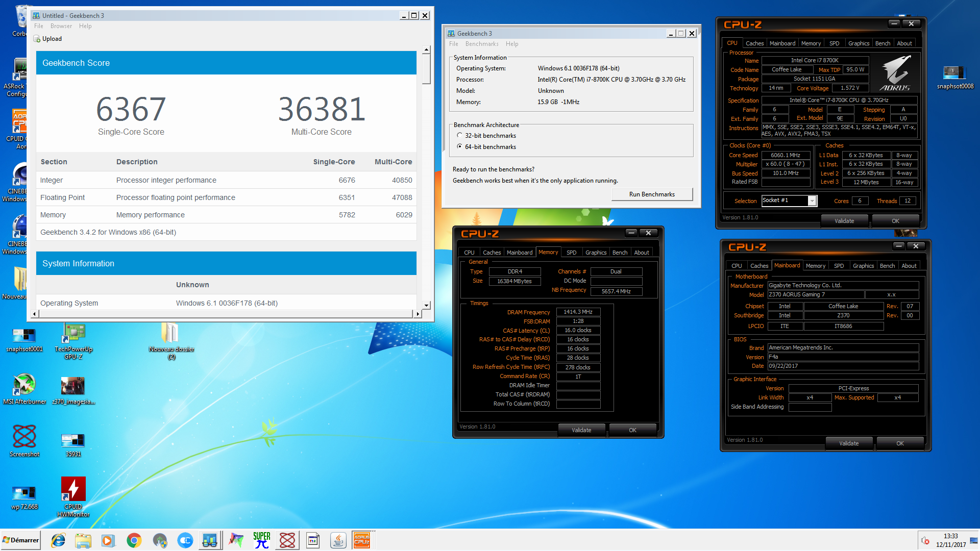Open Windows Explorer folder icon in taskbar
Screen dimensions: 980x551
[83, 540]
